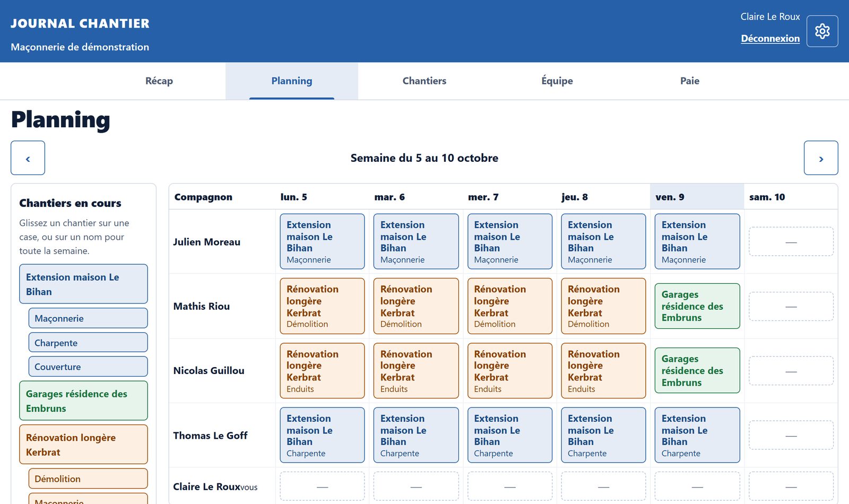
Task: Open Mathis Riou's Monday Démolition card
Action: 322,306
